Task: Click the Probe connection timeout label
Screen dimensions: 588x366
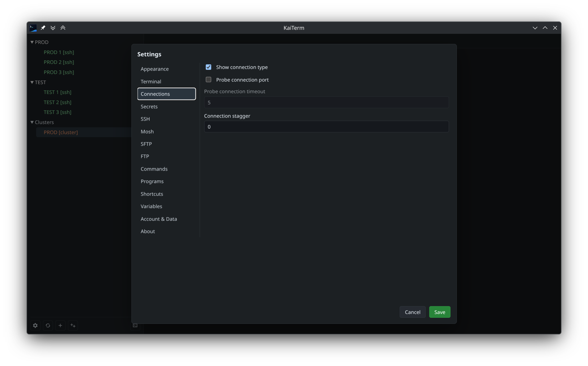Action: (x=234, y=91)
